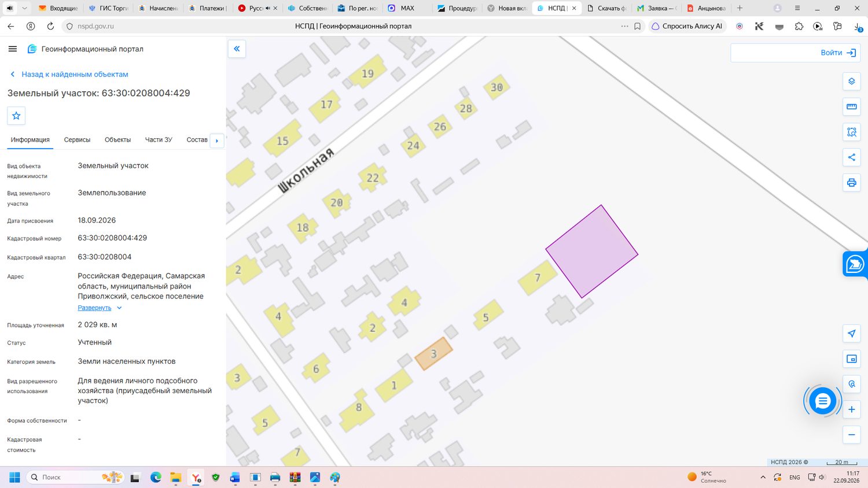Show more tabs with right arrow
868x488 pixels.
[217, 141]
